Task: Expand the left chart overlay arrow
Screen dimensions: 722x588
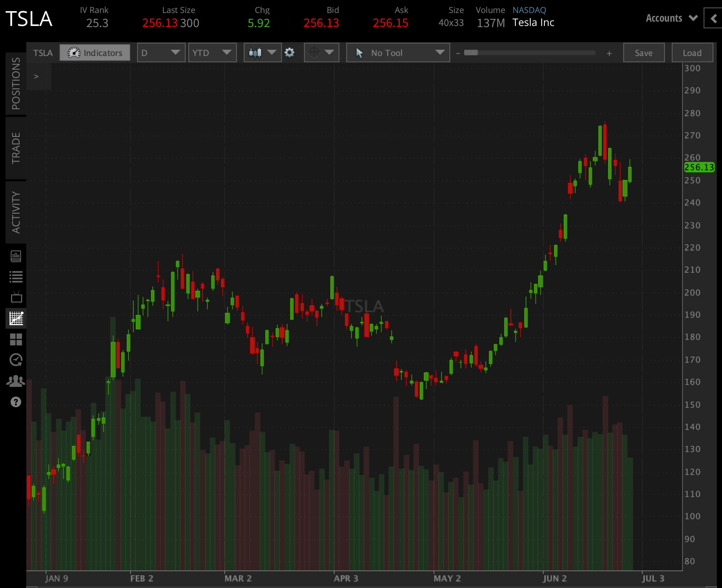Action: point(37,76)
